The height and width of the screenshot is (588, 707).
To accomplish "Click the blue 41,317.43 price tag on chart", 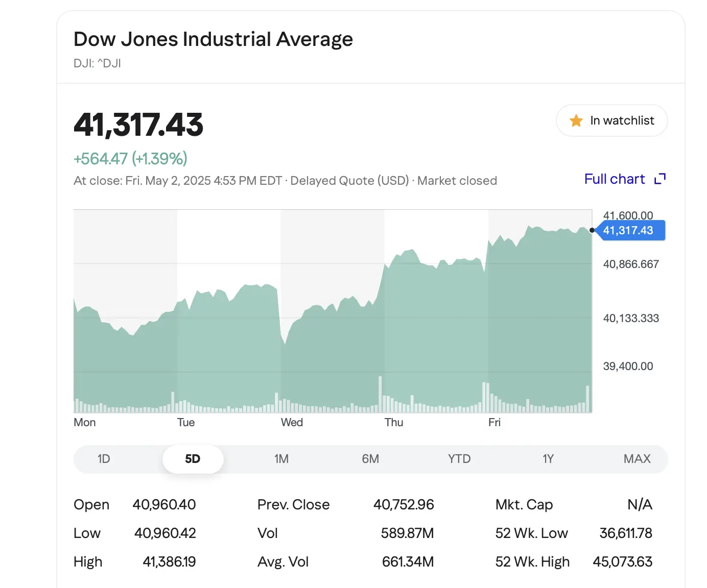I will [629, 231].
